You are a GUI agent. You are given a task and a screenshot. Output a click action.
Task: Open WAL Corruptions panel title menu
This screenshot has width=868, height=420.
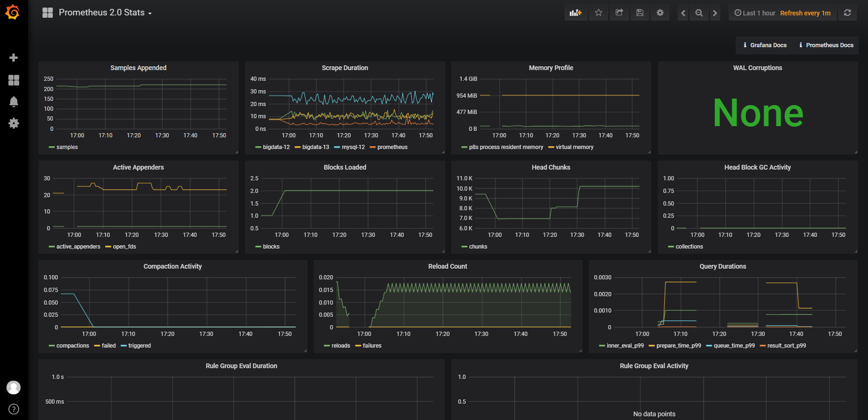pos(758,68)
